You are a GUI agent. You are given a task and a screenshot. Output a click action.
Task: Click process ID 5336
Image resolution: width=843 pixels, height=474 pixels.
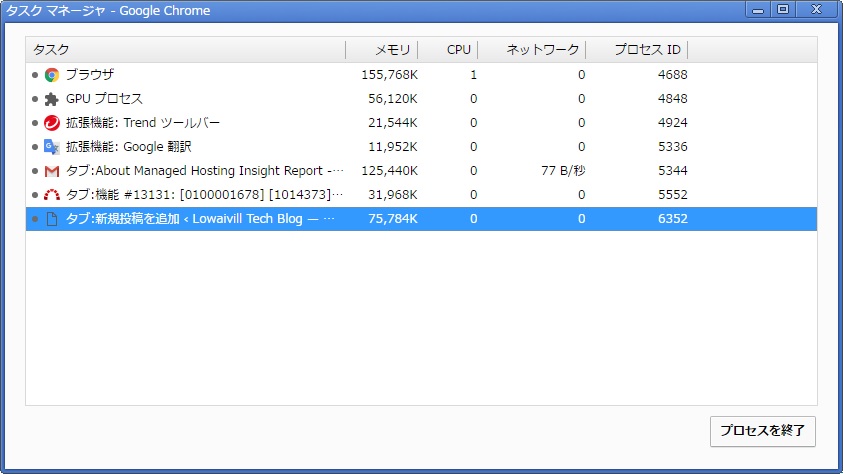[x=673, y=147]
